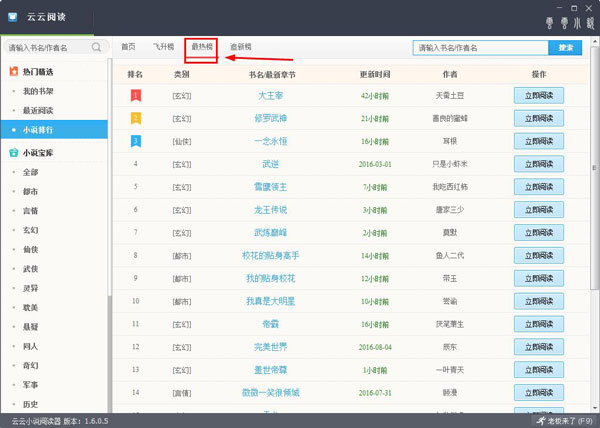Click 立即阅读 for 盖世帝尊

click(539, 370)
